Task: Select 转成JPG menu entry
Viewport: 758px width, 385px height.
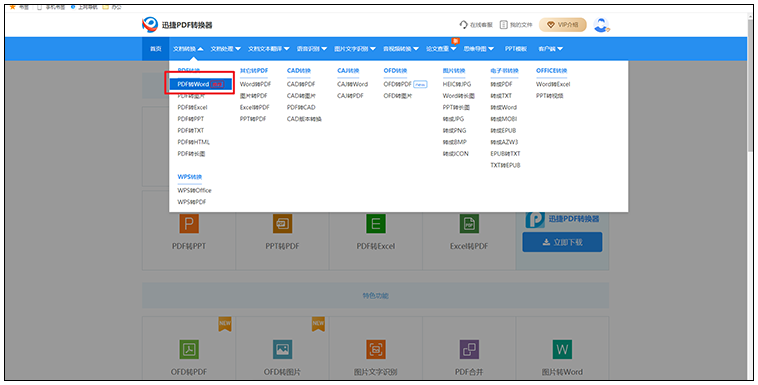Action: (453, 119)
